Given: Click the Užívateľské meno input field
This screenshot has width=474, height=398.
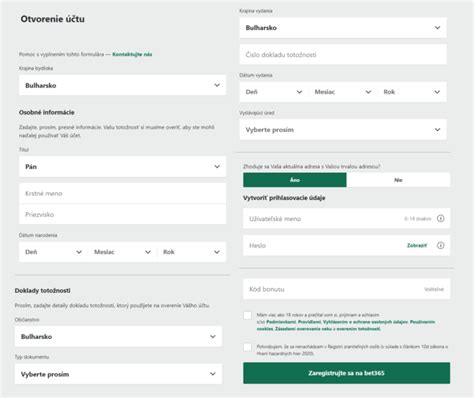Looking at the screenshot, I should [x=346, y=219].
